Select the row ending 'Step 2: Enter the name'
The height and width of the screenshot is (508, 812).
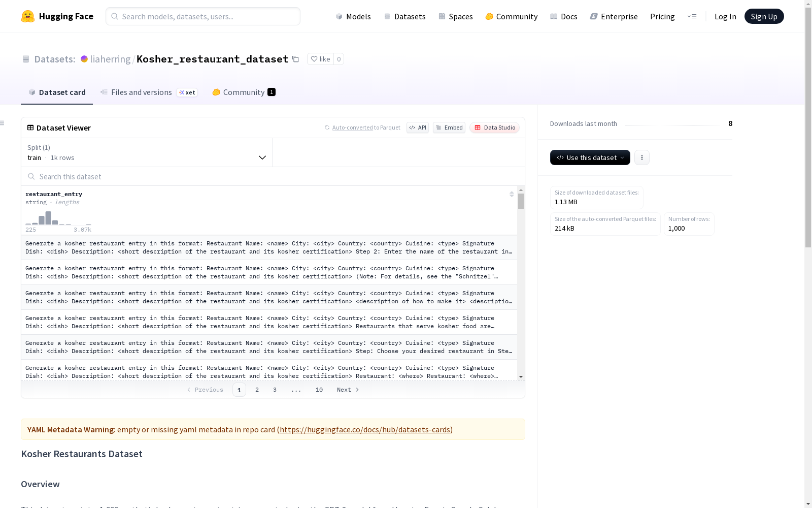point(269,247)
